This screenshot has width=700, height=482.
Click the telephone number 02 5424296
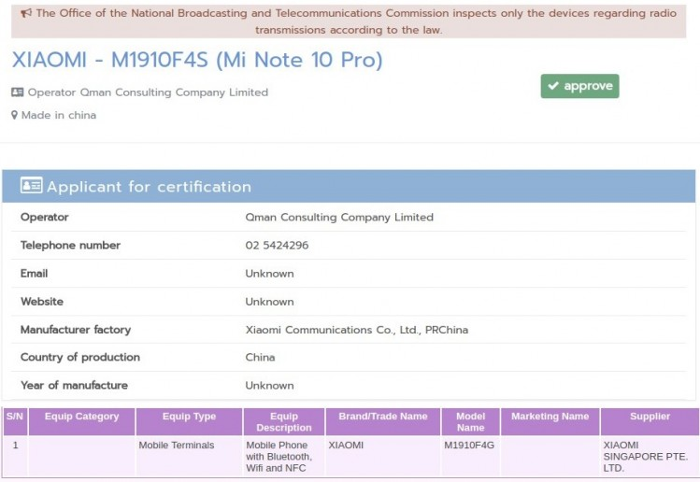point(277,245)
